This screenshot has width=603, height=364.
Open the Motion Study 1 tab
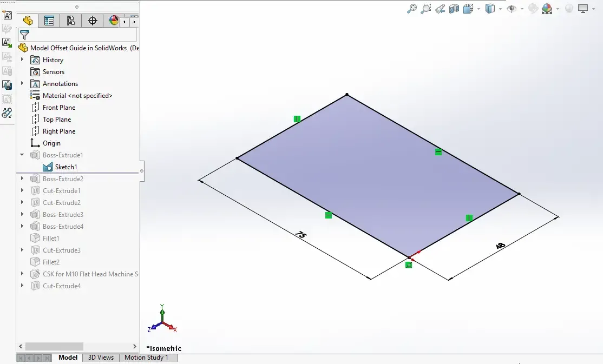click(x=146, y=358)
